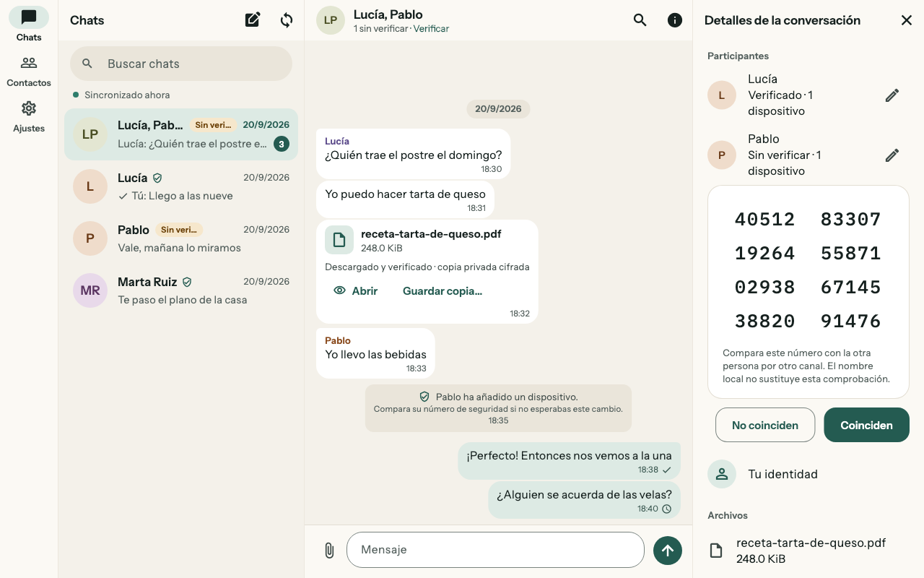
Task: Click the 20/9/2026 date separator in chat
Action: [498, 109]
